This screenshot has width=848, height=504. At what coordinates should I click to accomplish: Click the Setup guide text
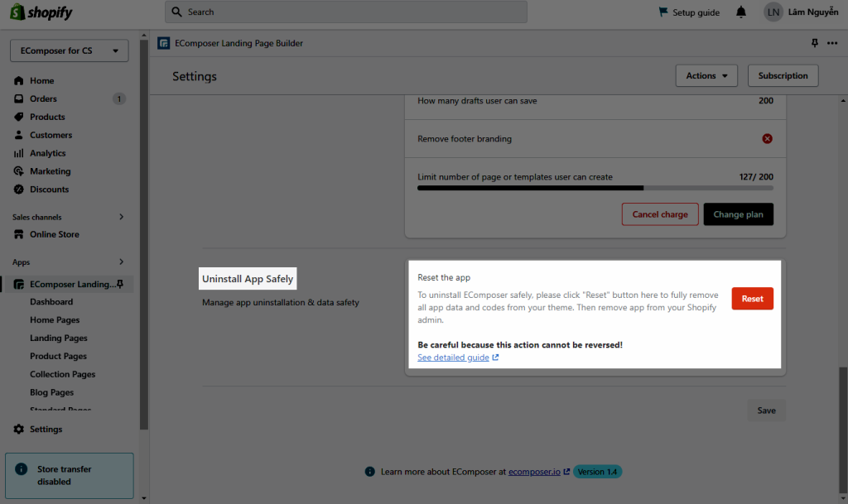(x=696, y=12)
